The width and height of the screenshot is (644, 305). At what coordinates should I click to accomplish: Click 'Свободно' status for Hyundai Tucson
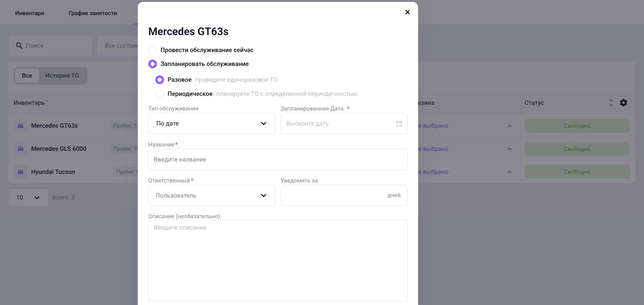click(577, 172)
